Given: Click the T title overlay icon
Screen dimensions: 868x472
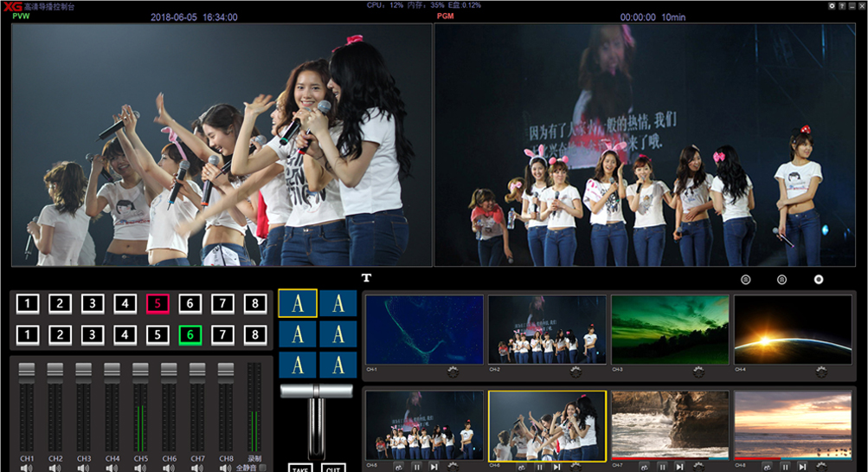Looking at the screenshot, I should click(366, 278).
